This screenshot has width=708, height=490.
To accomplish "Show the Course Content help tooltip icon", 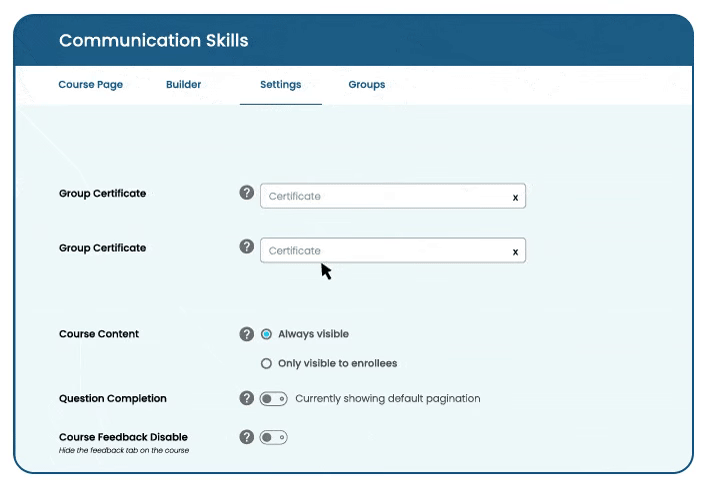I will coord(247,334).
